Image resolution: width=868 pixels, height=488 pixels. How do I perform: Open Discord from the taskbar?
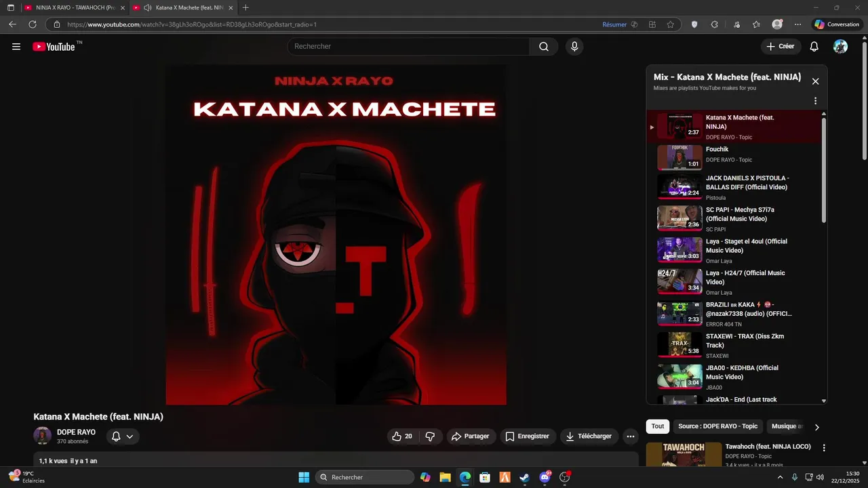coord(545,477)
